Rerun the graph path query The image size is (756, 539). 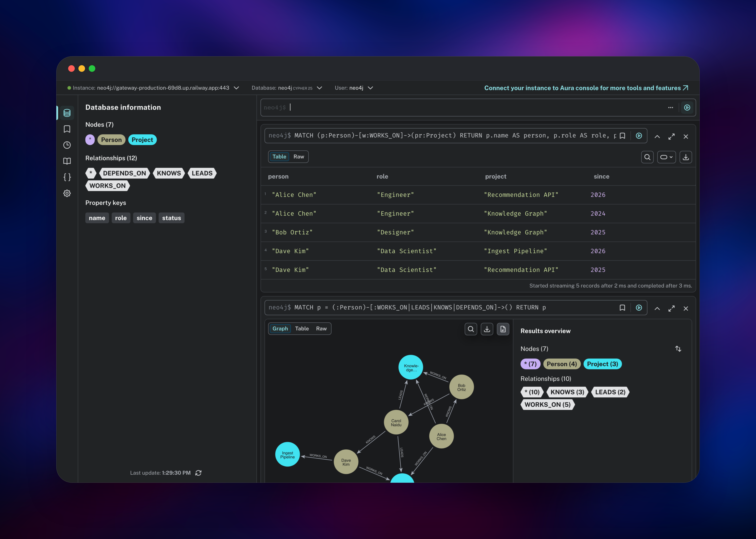639,308
